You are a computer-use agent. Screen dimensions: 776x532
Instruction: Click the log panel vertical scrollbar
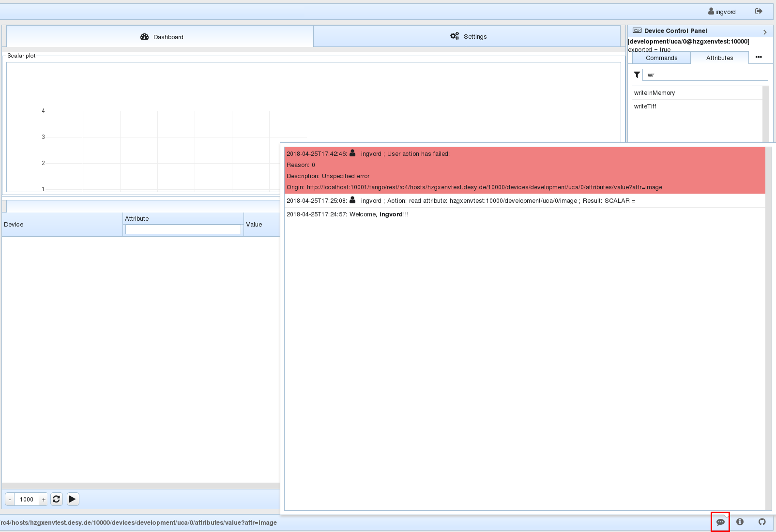click(768, 328)
